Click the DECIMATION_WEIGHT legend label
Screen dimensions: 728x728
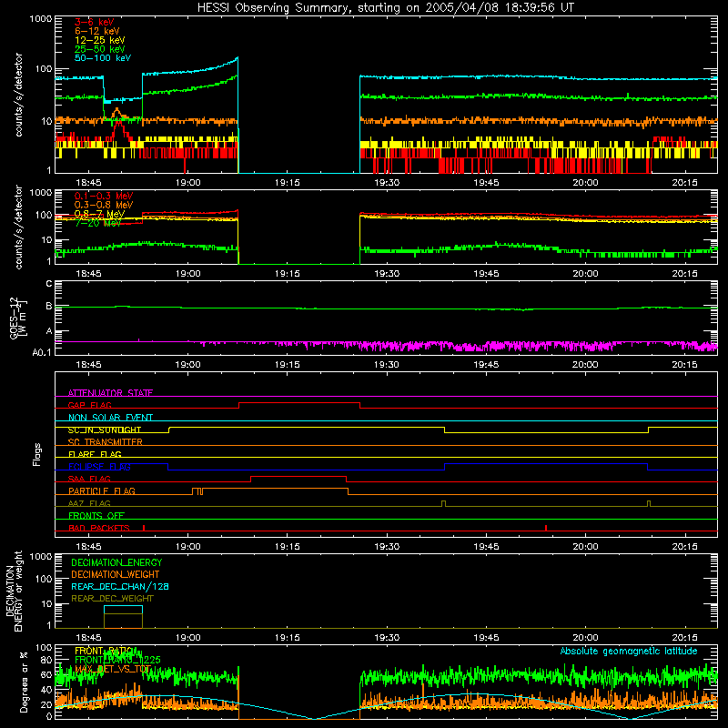point(116,574)
